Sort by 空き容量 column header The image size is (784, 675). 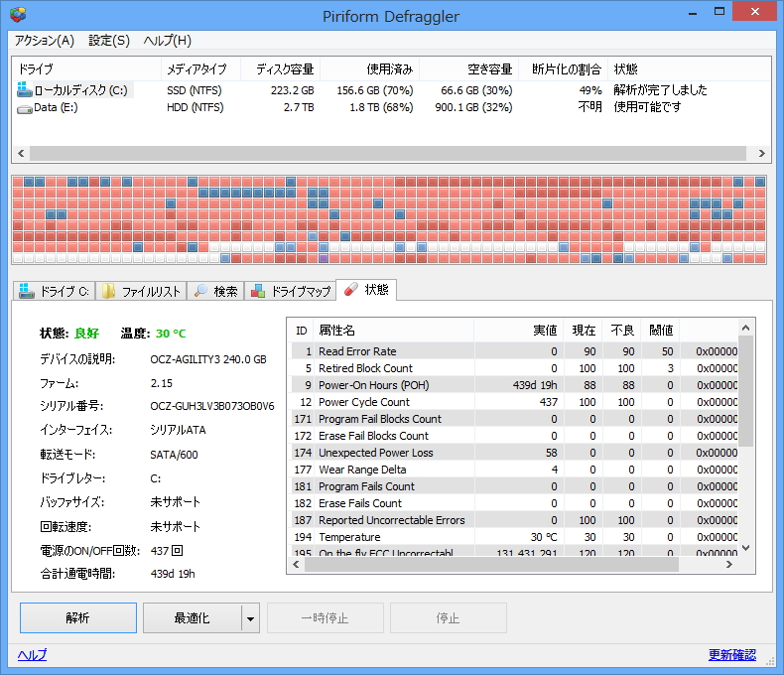tap(469, 69)
